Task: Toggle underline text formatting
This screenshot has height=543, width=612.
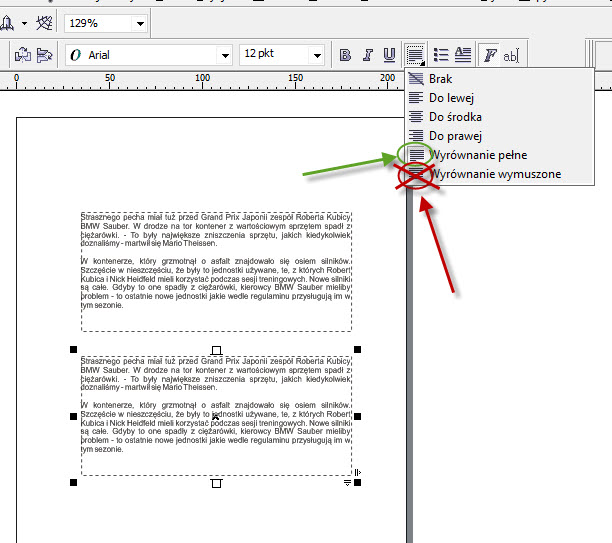Action: tap(389, 55)
